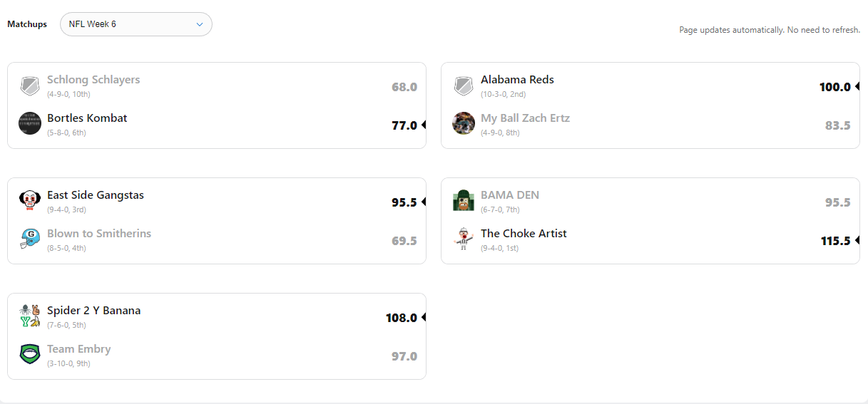Screen dimensions: 868x404
Task: Open The Choke Artist team link
Action: pos(524,234)
